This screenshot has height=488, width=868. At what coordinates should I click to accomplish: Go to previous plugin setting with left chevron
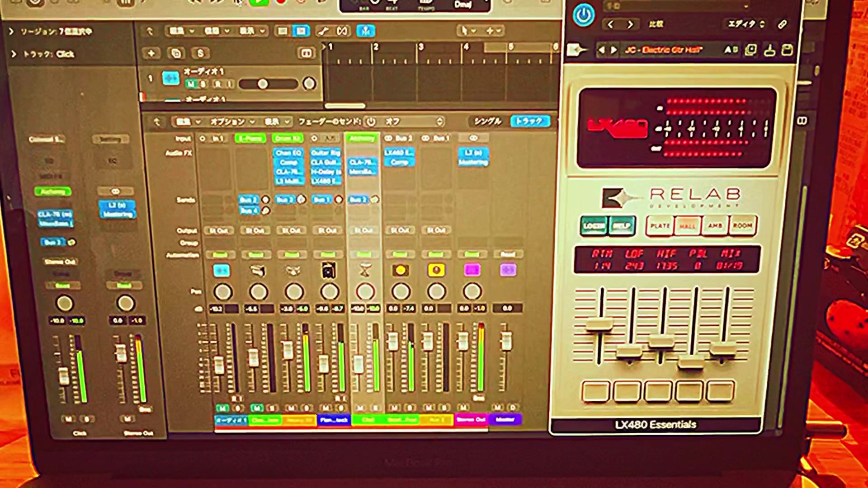point(610,24)
